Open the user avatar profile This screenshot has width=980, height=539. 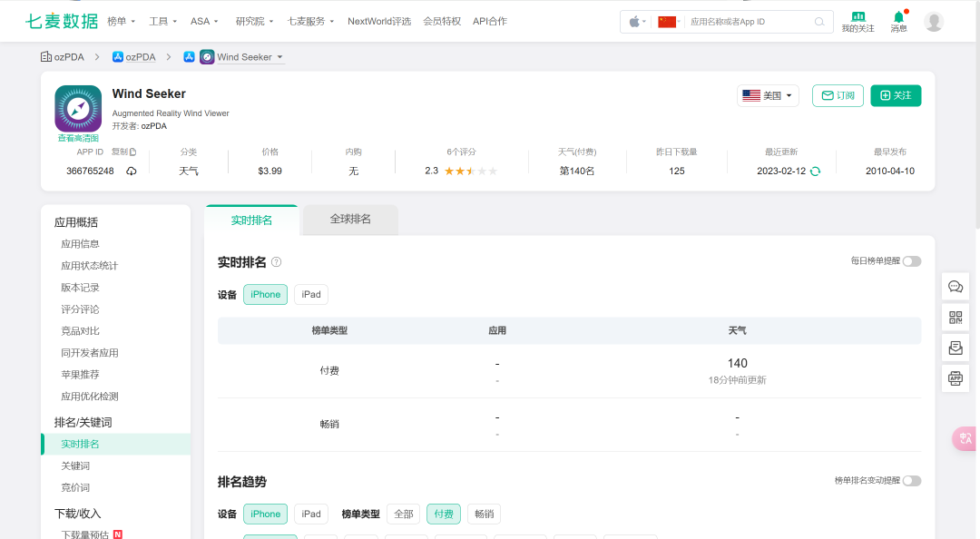click(x=934, y=22)
